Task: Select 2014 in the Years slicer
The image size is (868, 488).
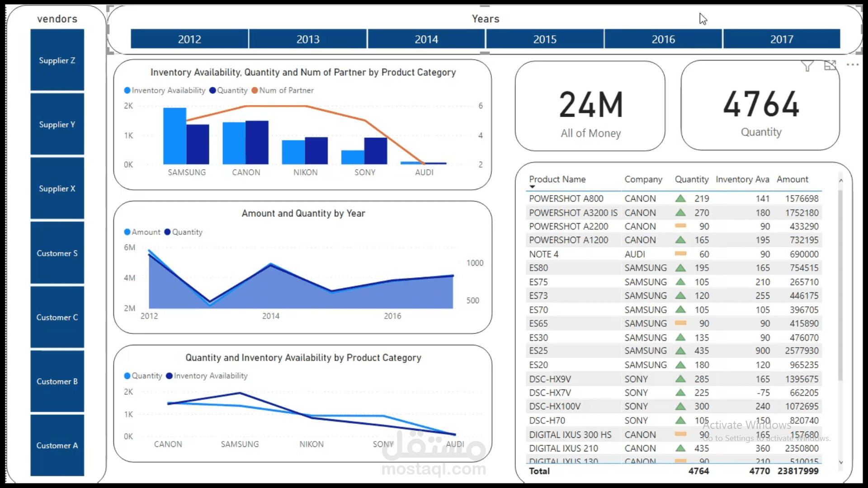Action: (x=426, y=39)
